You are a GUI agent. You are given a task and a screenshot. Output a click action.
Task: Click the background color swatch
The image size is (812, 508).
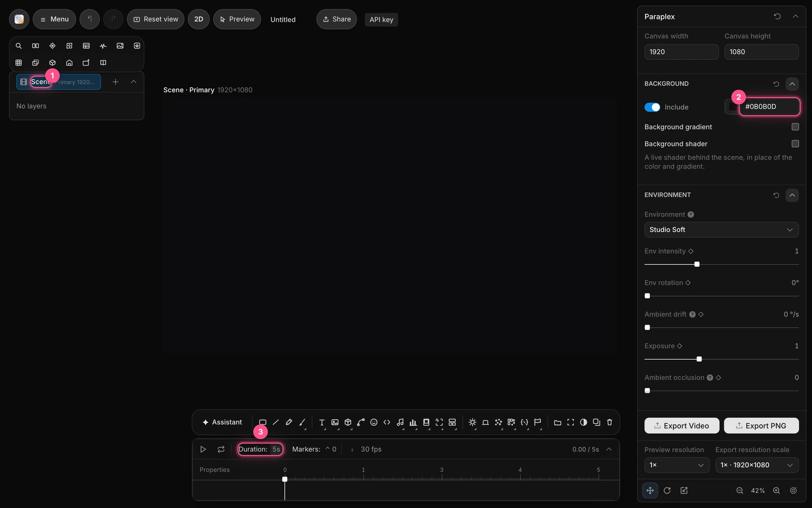pyautogui.click(x=732, y=107)
